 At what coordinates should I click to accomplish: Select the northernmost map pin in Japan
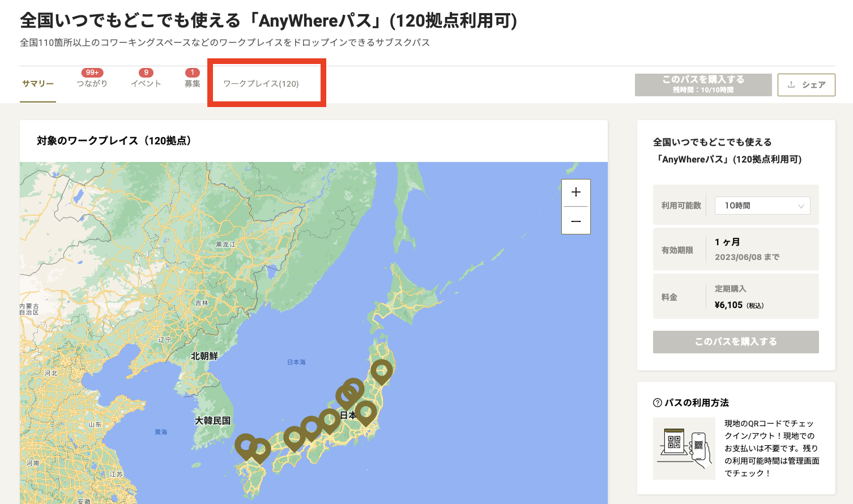[382, 372]
